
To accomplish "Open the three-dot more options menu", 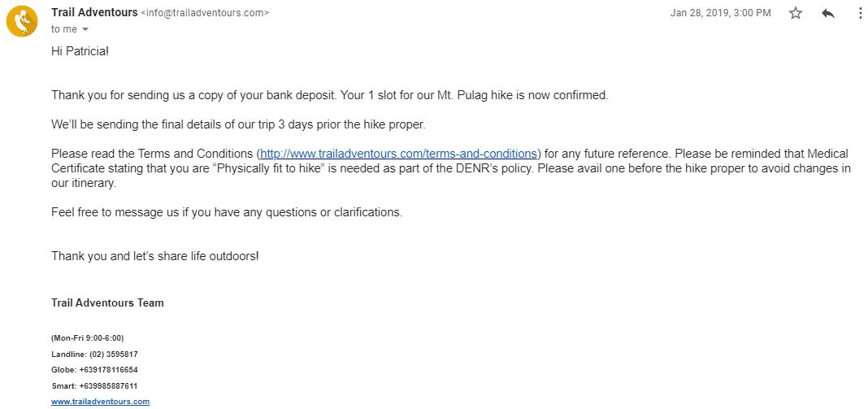I will pyautogui.click(x=861, y=13).
